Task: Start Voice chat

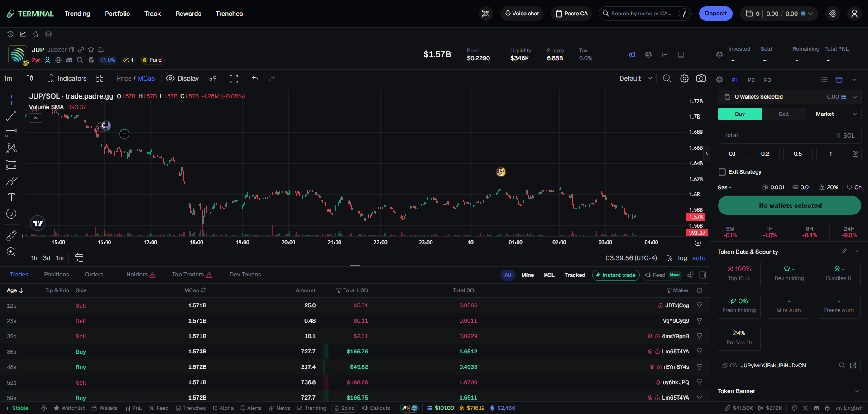Action: (522, 14)
